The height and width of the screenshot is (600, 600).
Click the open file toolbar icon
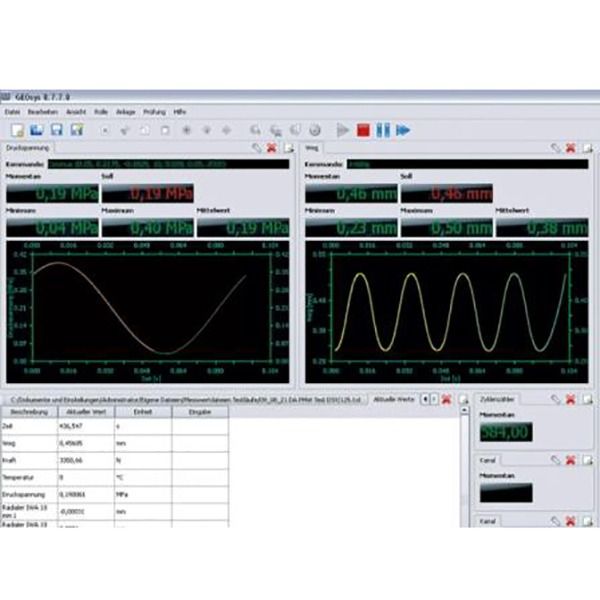[37, 130]
